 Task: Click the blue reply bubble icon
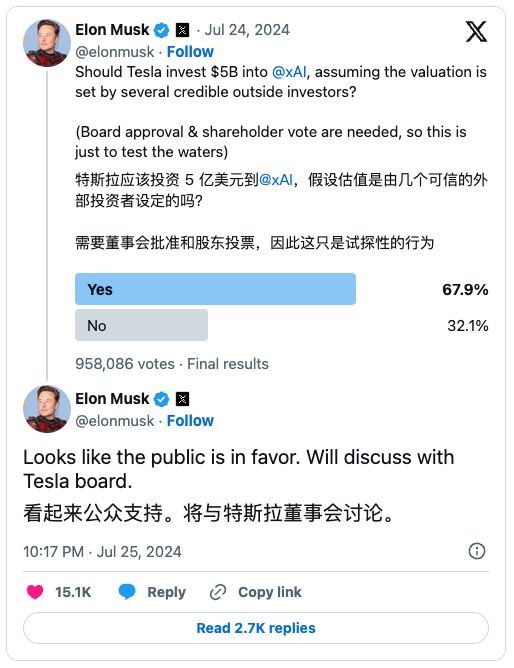pos(127,592)
